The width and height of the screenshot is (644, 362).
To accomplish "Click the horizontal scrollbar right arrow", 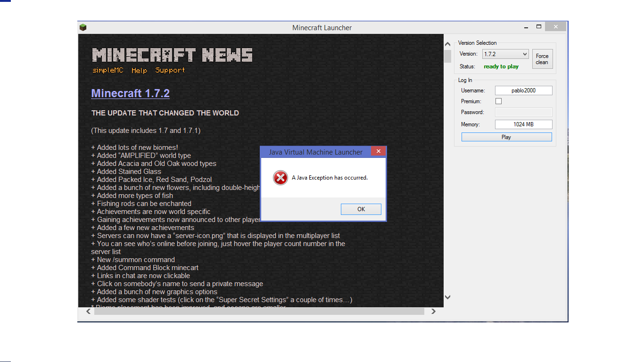I will (433, 311).
